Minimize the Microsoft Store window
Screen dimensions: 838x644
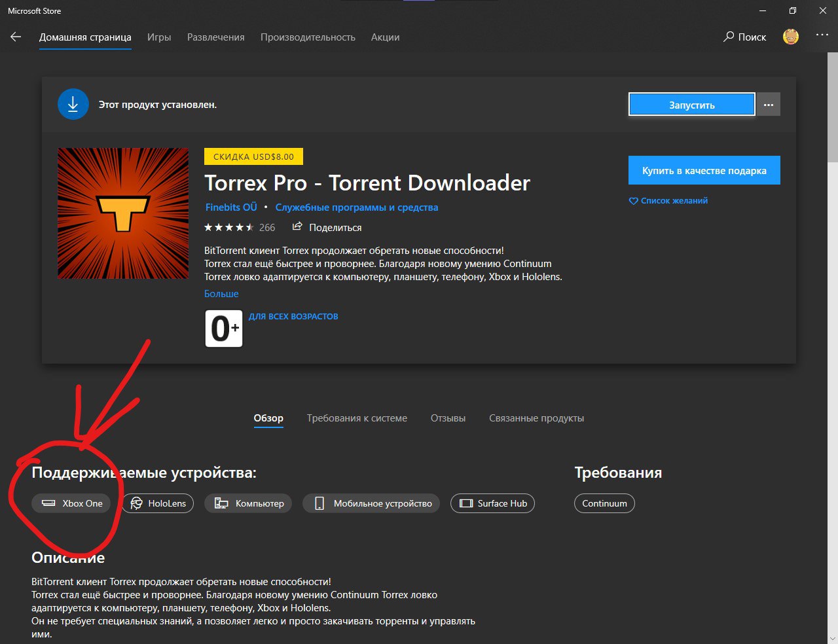763,10
